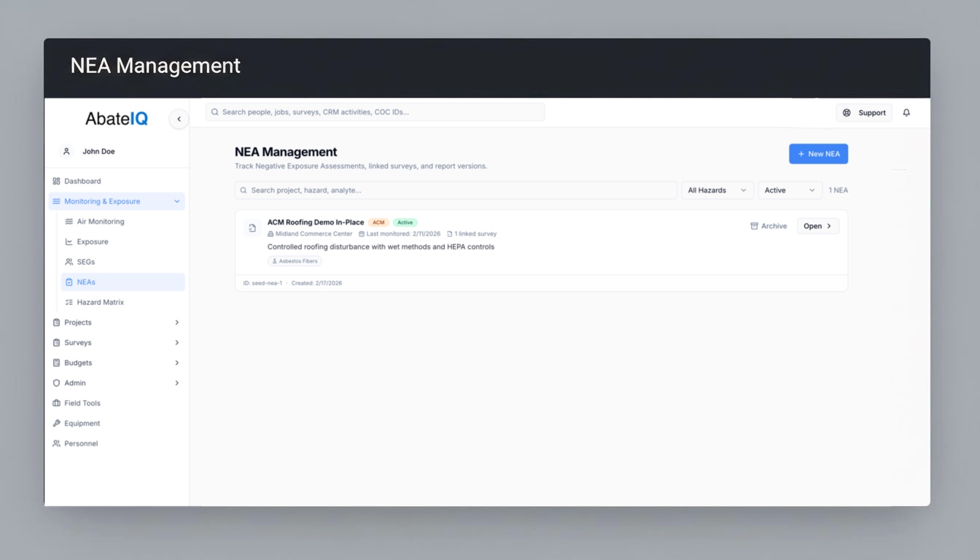The image size is (980, 560).
Task: Click the ACM Roofing Demo document icon
Action: click(252, 228)
